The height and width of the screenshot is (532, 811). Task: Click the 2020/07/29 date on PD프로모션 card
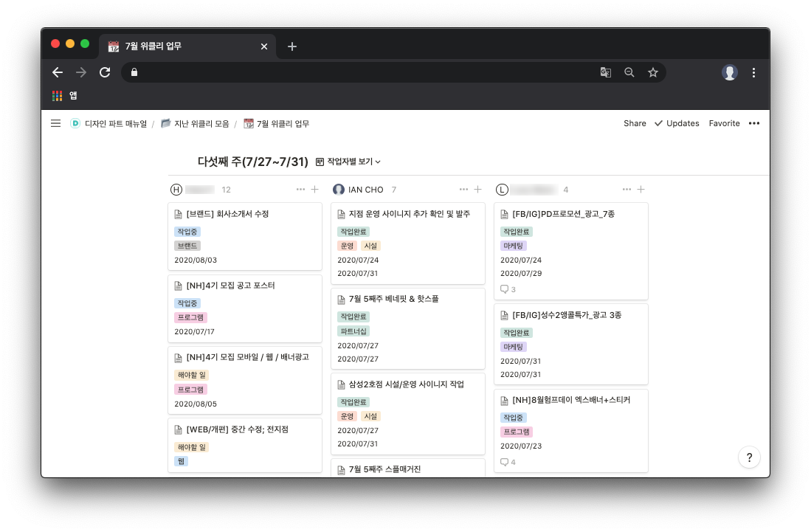click(521, 274)
